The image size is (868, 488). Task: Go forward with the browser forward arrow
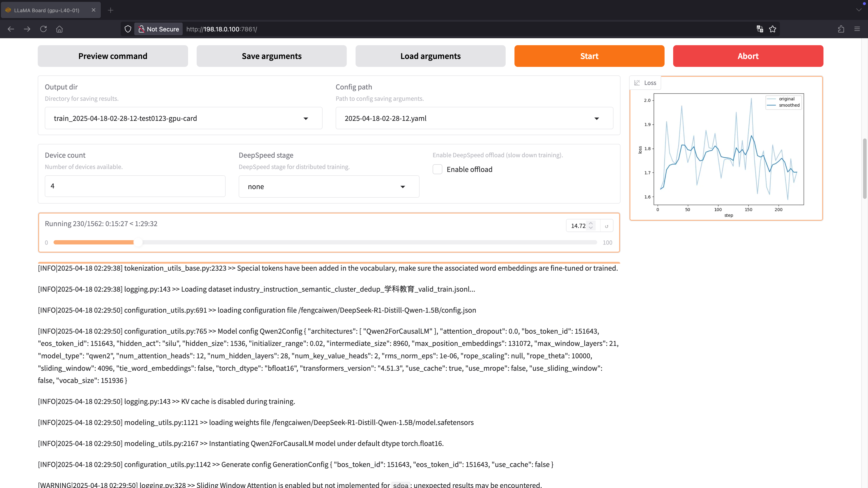click(27, 29)
